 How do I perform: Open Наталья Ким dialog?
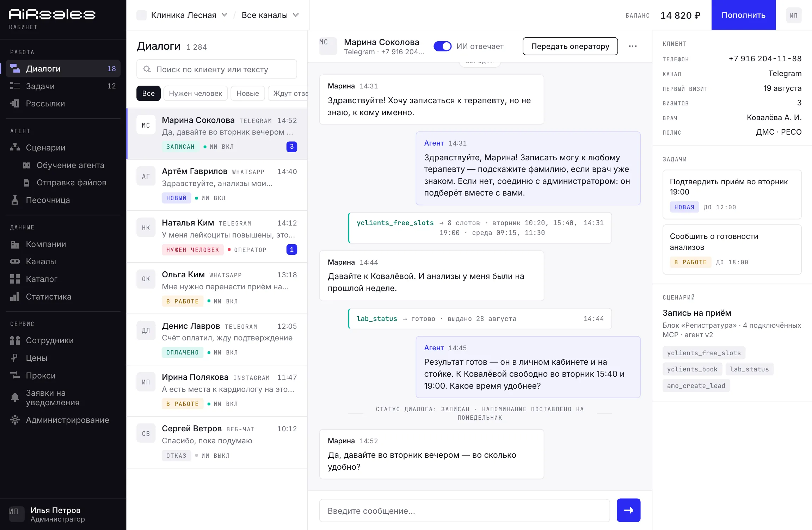pyautogui.click(x=217, y=236)
